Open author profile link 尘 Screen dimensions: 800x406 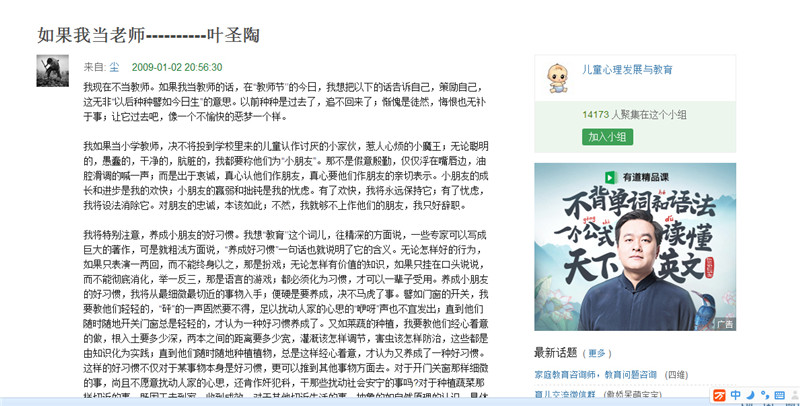tap(114, 67)
